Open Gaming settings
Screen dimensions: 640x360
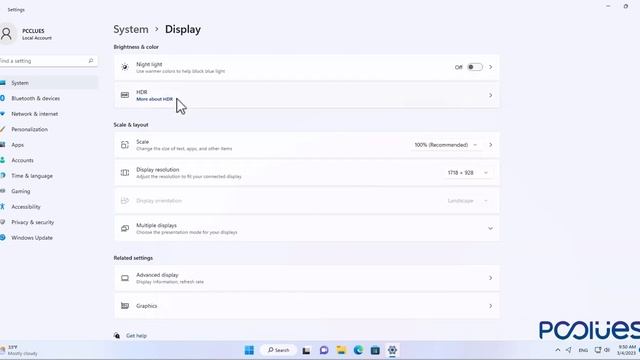point(49,191)
